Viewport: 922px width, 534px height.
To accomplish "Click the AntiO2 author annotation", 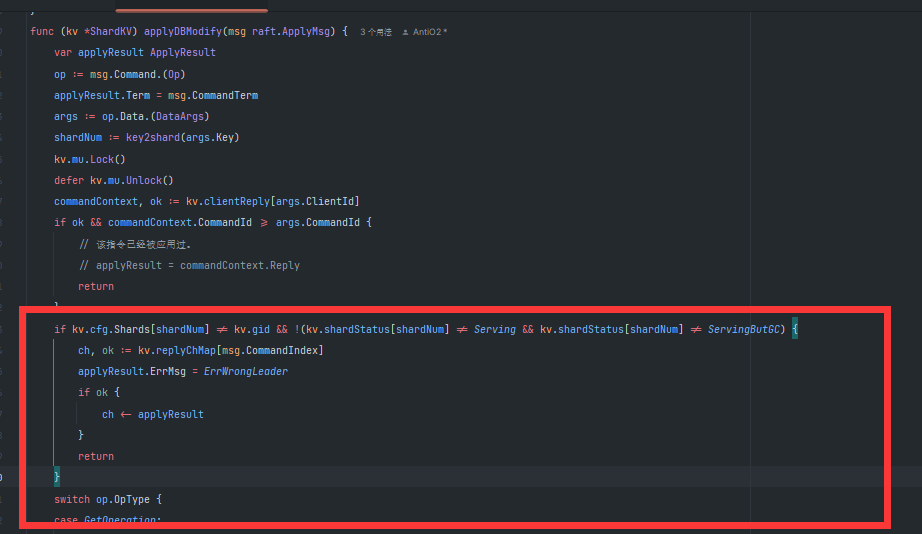I will coord(430,33).
